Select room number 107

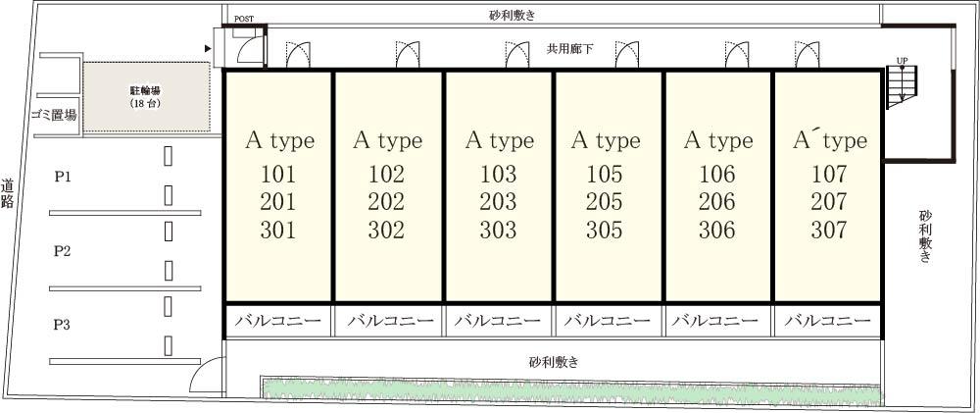point(829,174)
